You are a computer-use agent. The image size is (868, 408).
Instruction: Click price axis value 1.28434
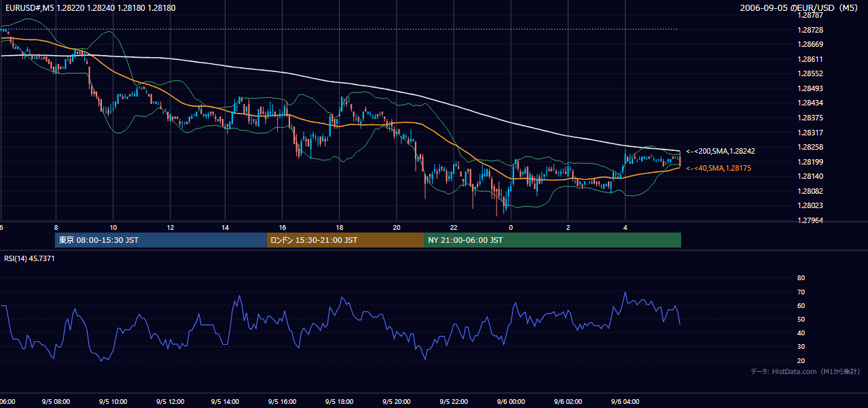810,103
